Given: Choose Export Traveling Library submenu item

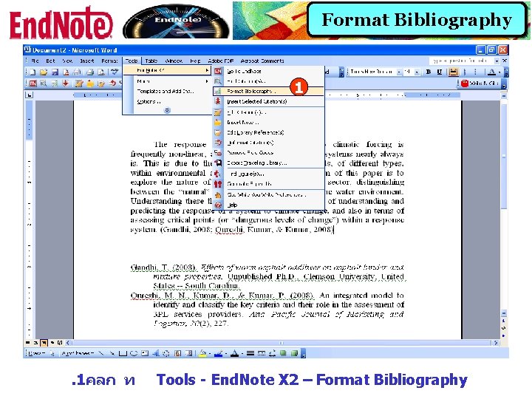Looking at the screenshot, I should [x=268, y=163].
